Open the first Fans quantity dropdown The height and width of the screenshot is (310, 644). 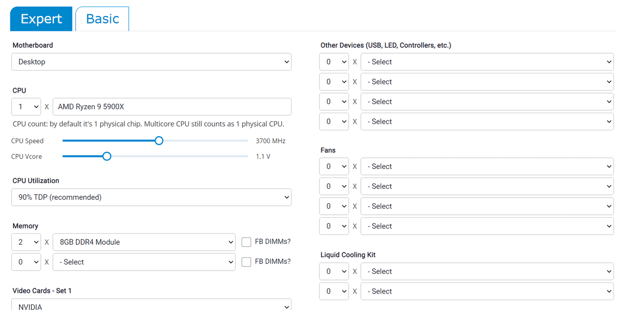pyautogui.click(x=334, y=166)
